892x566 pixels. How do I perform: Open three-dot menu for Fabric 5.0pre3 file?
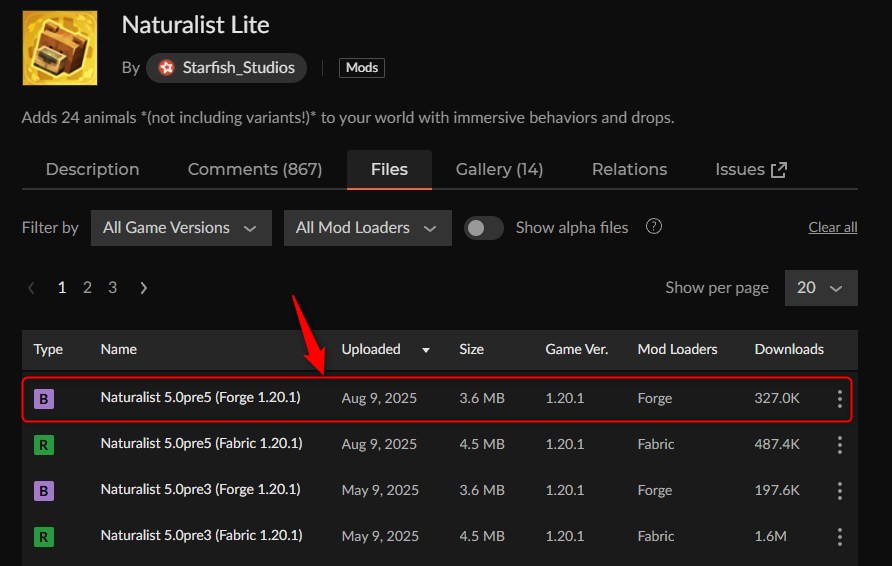(x=839, y=537)
